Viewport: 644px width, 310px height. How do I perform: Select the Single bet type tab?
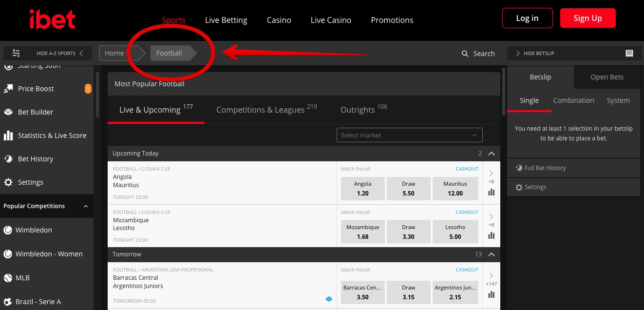(529, 100)
